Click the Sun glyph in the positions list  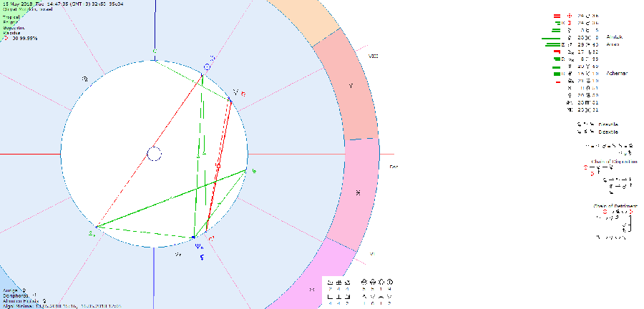[x=570, y=16]
